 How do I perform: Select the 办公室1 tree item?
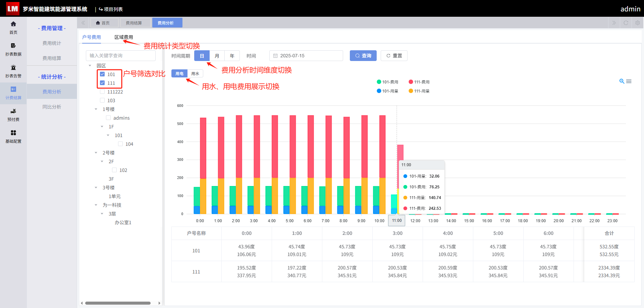(x=123, y=222)
